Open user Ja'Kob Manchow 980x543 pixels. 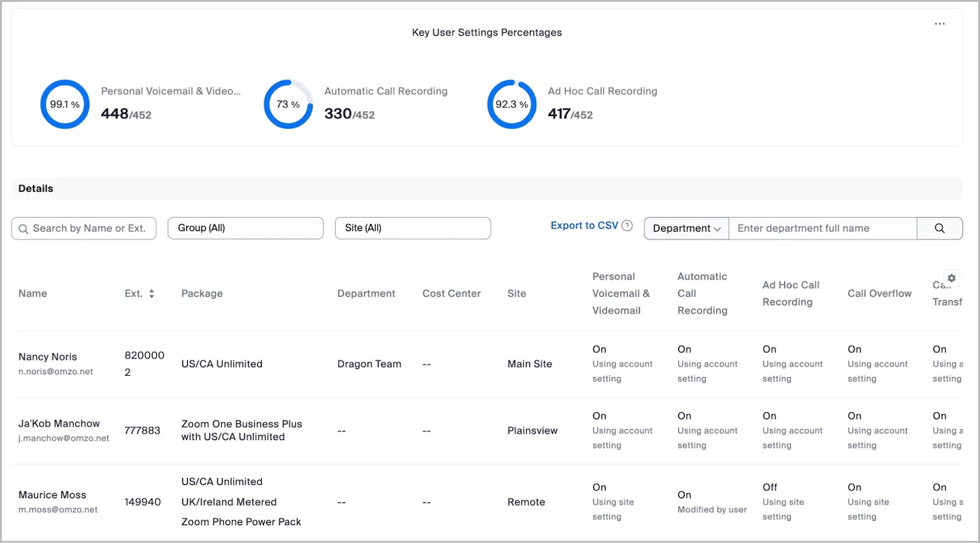59,423
